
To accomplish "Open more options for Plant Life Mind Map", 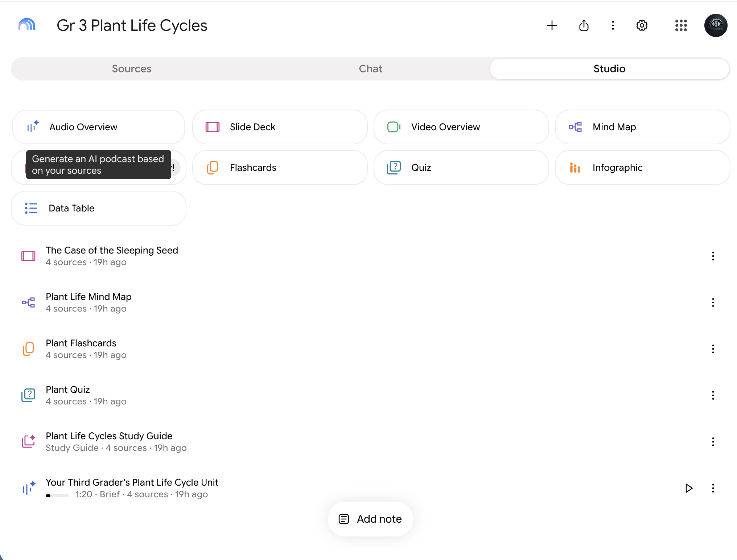I will (713, 302).
